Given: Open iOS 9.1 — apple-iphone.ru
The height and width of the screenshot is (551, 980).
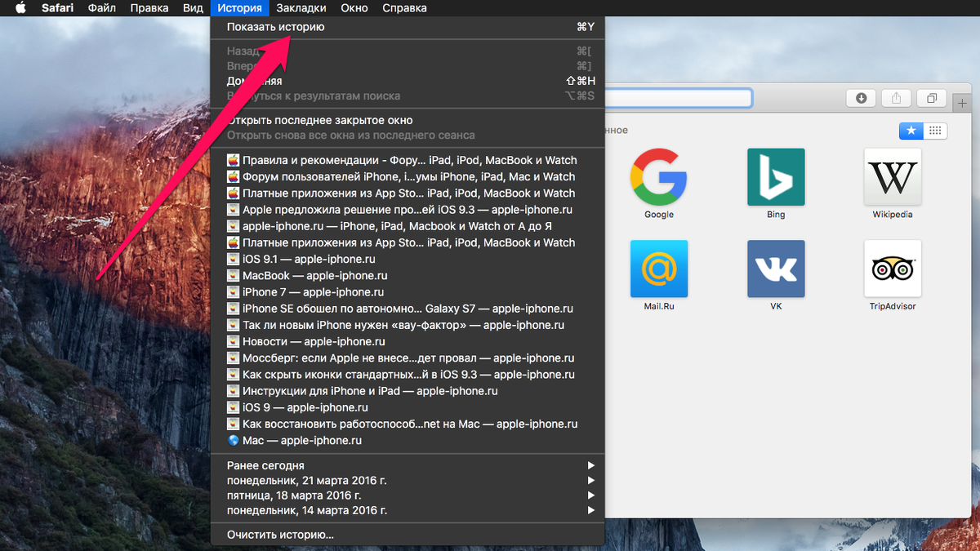Looking at the screenshot, I should [x=408, y=259].
